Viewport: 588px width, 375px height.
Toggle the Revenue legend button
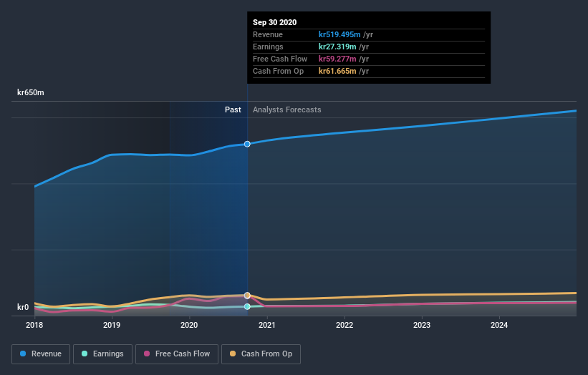pyautogui.click(x=41, y=354)
